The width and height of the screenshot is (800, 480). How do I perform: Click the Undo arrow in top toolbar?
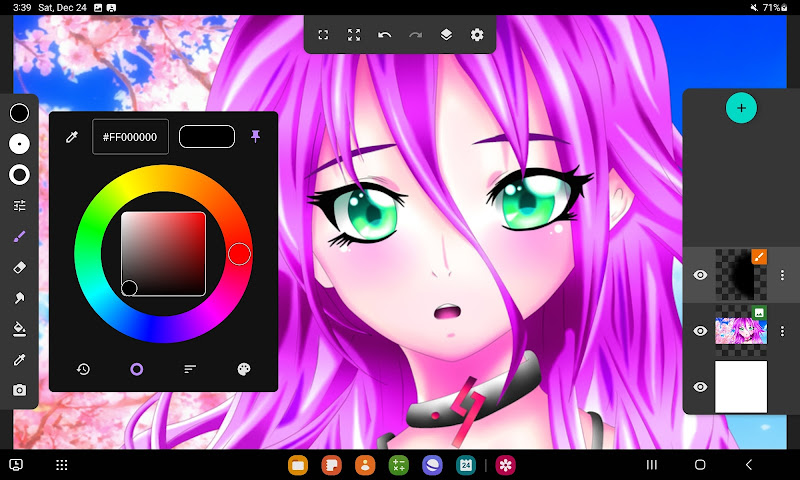(385, 35)
